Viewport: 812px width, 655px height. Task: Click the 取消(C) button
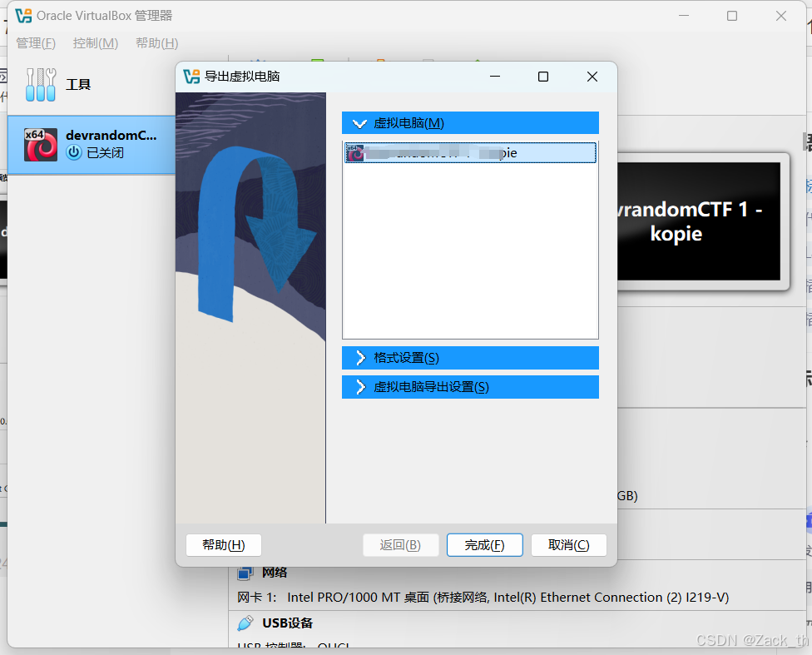(568, 545)
